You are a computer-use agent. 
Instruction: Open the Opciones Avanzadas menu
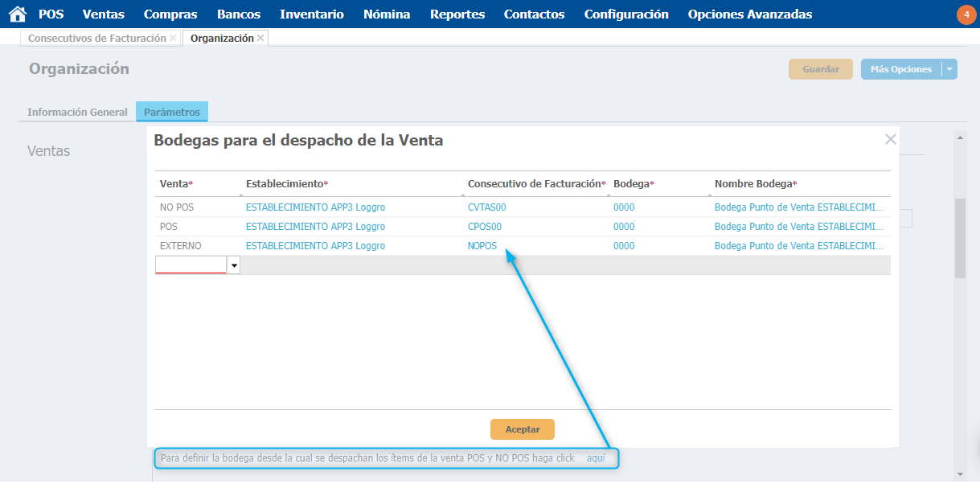[749, 14]
